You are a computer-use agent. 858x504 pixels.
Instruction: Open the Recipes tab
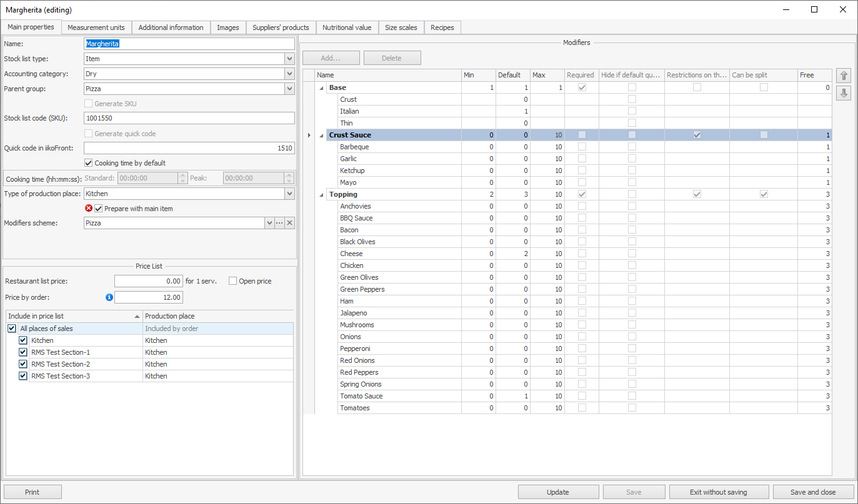[x=442, y=27]
